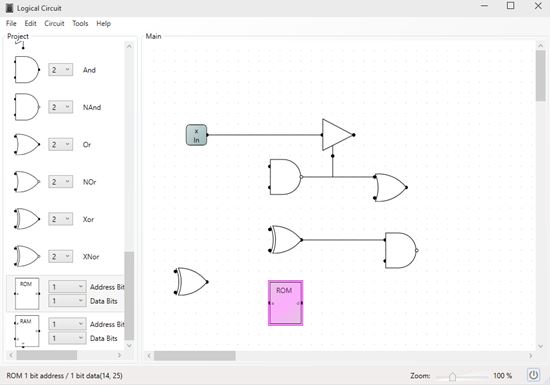The height and width of the screenshot is (385, 550).
Task: Open the And gate input count dropdown
Action: click(61, 69)
